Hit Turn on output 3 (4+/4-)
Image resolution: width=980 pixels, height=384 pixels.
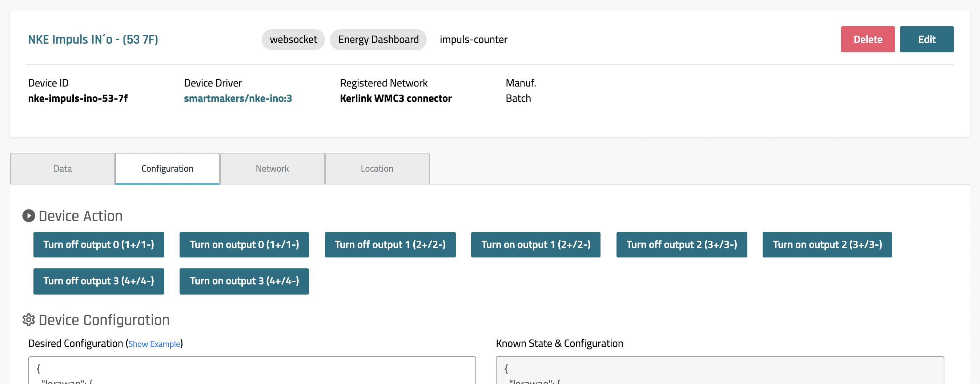click(x=244, y=281)
